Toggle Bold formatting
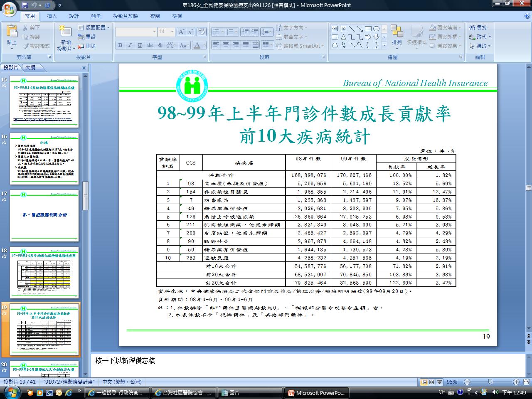 click(120, 45)
